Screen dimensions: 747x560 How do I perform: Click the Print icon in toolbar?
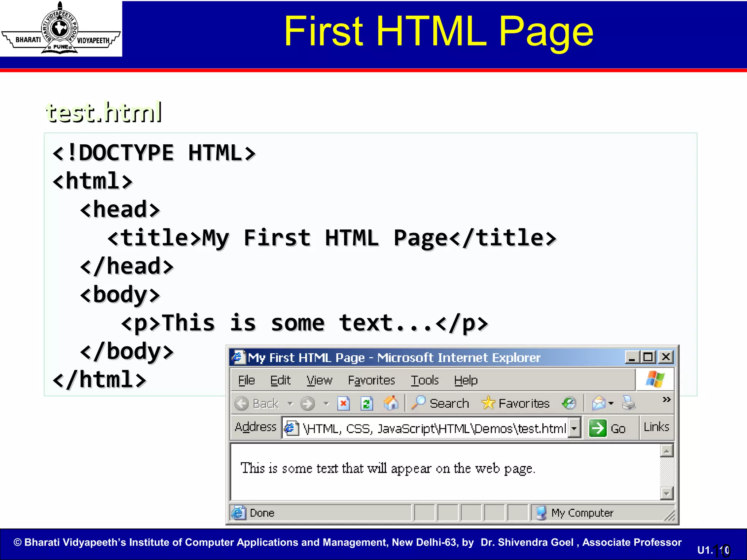[x=628, y=403]
